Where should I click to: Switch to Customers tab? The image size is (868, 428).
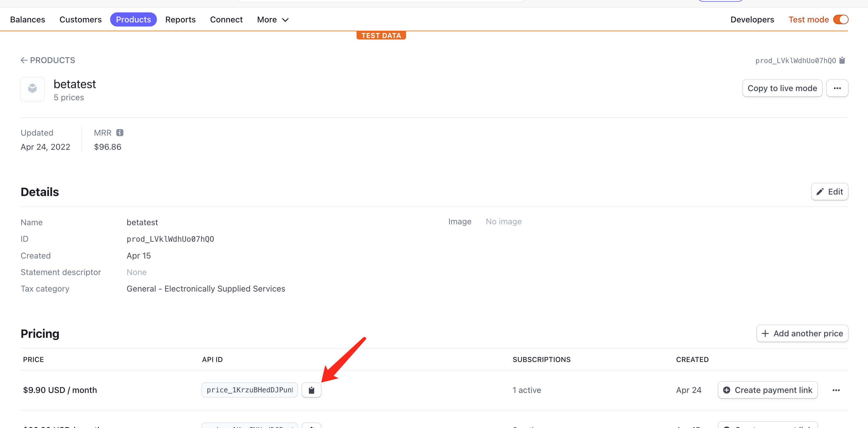tap(80, 19)
